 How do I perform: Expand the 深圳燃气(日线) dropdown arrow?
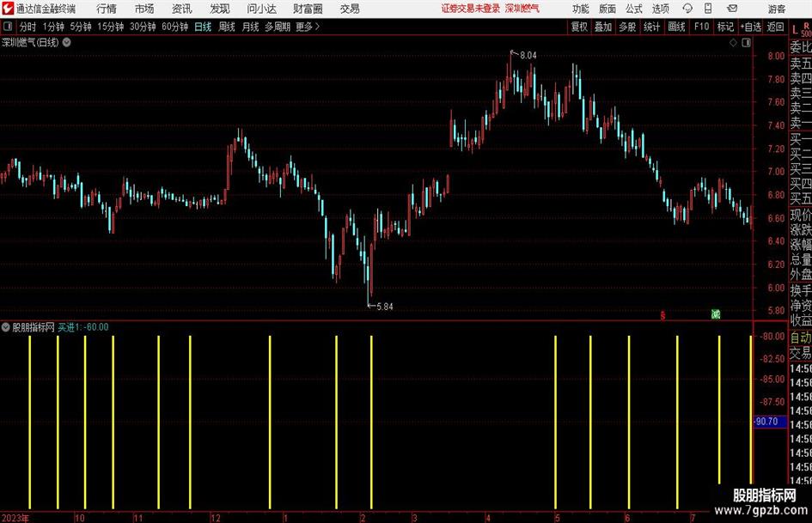(67, 42)
